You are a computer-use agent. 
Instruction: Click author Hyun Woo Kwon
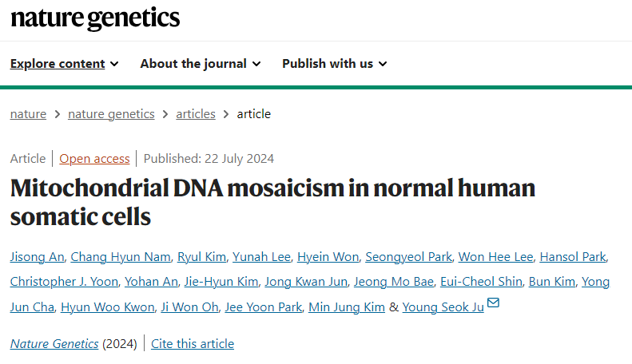tap(108, 307)
